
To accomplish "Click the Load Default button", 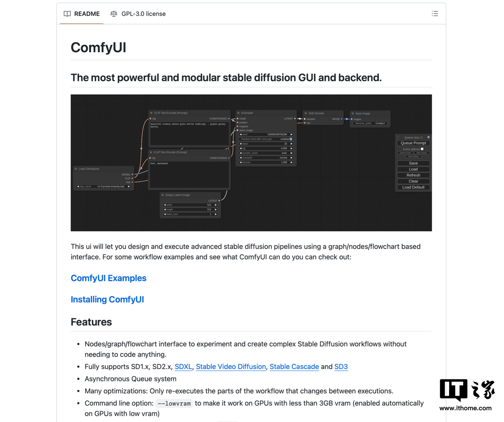I will pyautogui.click(x=413, y=187).
